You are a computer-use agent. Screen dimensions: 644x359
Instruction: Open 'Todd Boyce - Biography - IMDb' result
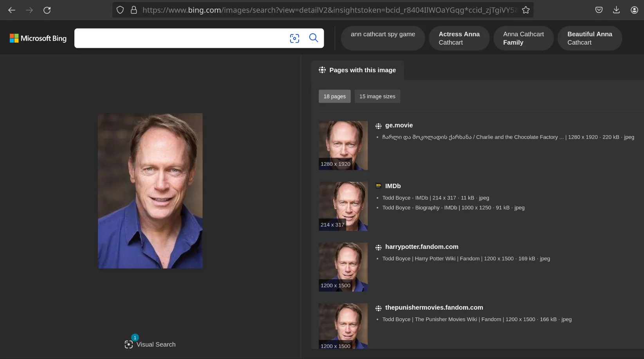point(453,208)
